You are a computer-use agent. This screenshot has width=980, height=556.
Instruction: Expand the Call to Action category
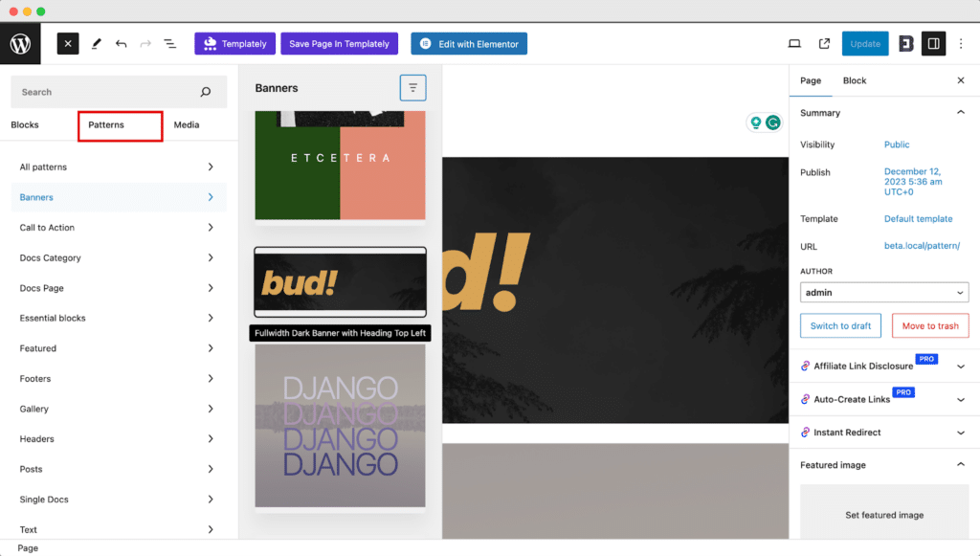tap(118, 227)
